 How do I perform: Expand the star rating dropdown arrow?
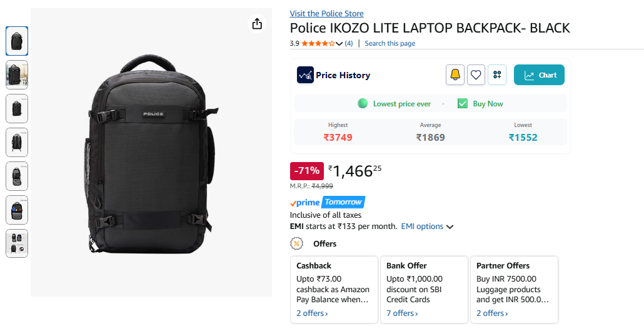(x=340, y=44)
